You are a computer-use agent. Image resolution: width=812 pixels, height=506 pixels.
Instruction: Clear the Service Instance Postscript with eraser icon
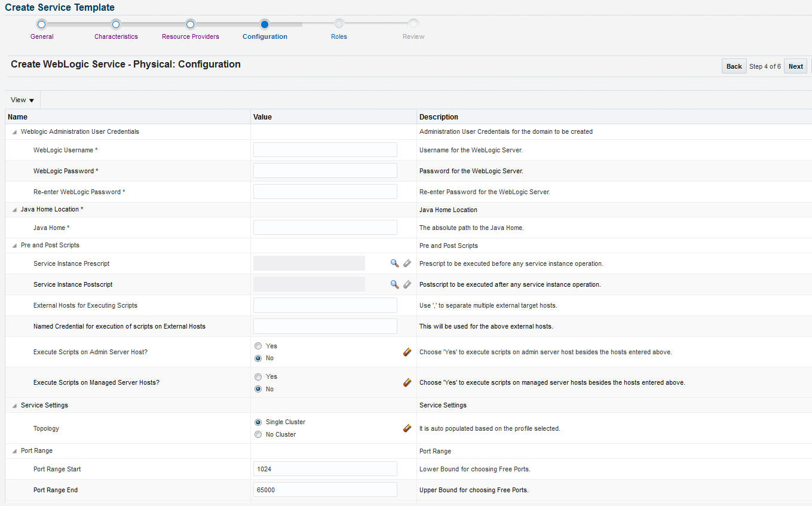click(407, 284)
